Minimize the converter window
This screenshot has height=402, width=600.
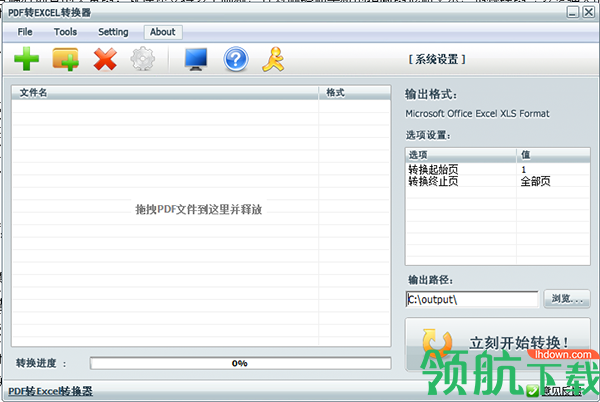click(572, 13)
